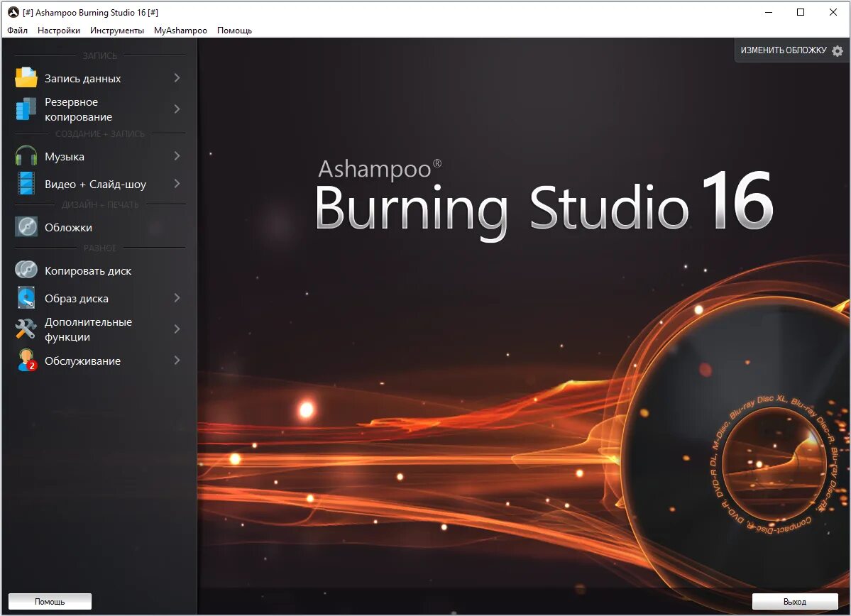Click the Обложки disc cover icon

tap(26, 227)
